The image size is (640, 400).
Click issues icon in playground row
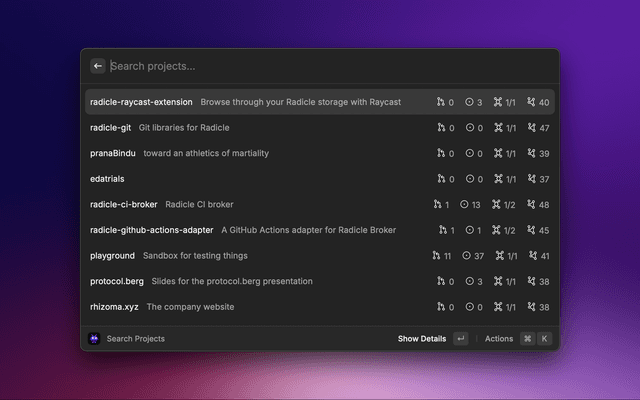click(467, 256)
